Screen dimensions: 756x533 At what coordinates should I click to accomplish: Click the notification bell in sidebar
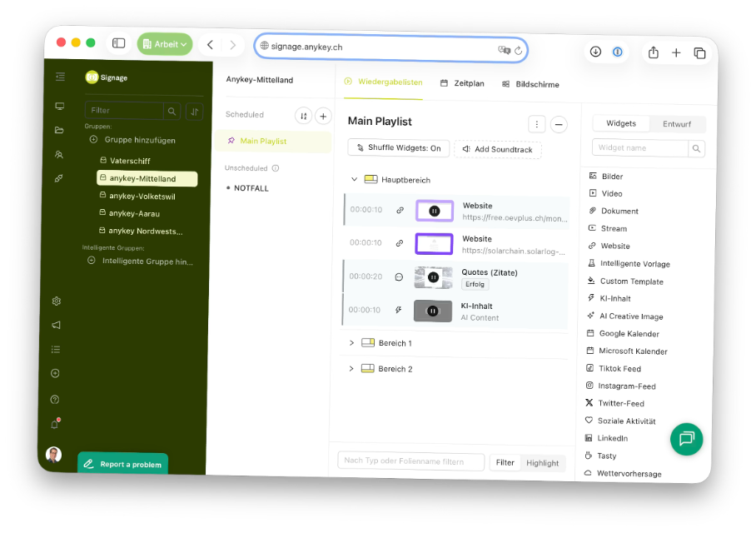[55, 424]
